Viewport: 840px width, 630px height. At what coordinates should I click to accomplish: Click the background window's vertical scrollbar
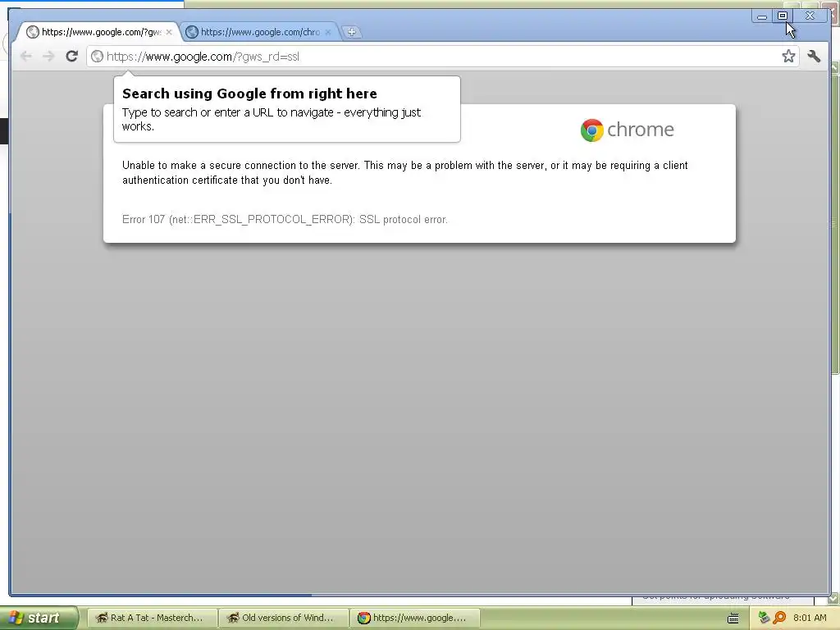[x=834, y=225]
